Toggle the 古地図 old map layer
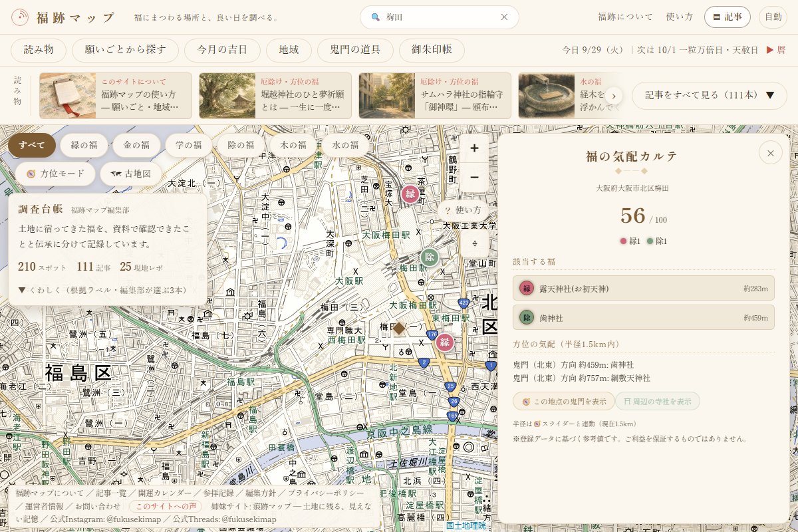Viewport: 798px width, 532px height. pyautogui.click(x=131, y=174)
